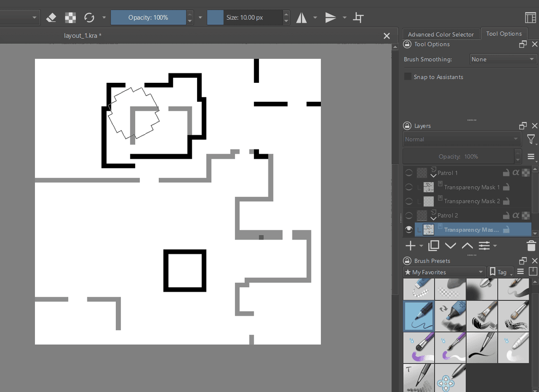
Task: Toggle lock on Transparency Mask 1
Action: pos(506,187)
